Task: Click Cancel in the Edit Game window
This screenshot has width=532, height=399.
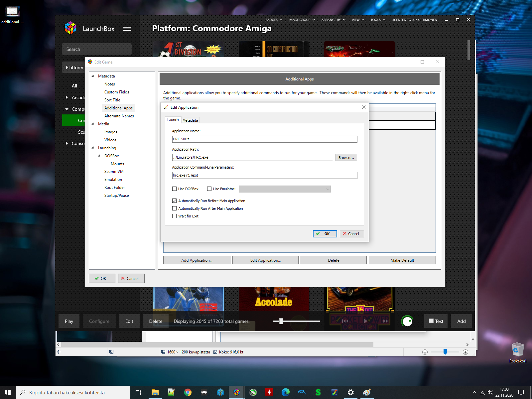Action: pyautogui.click(x=131, y=278)
